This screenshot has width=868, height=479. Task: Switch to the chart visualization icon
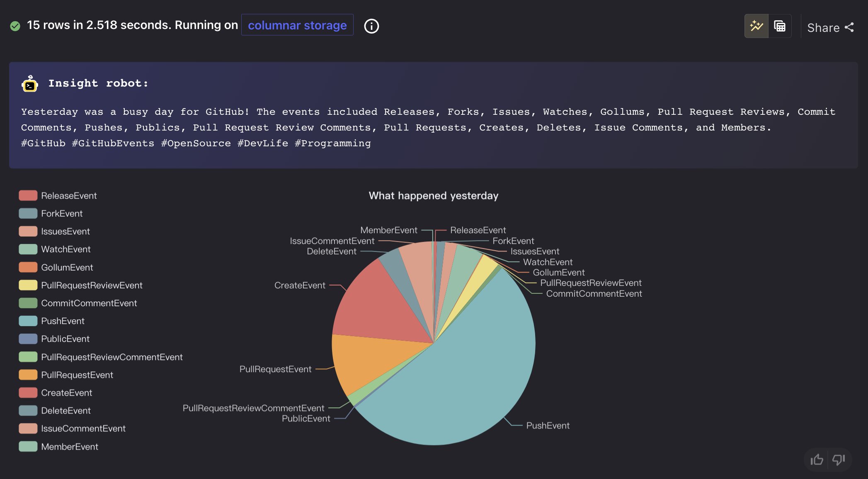pos(756,26)
